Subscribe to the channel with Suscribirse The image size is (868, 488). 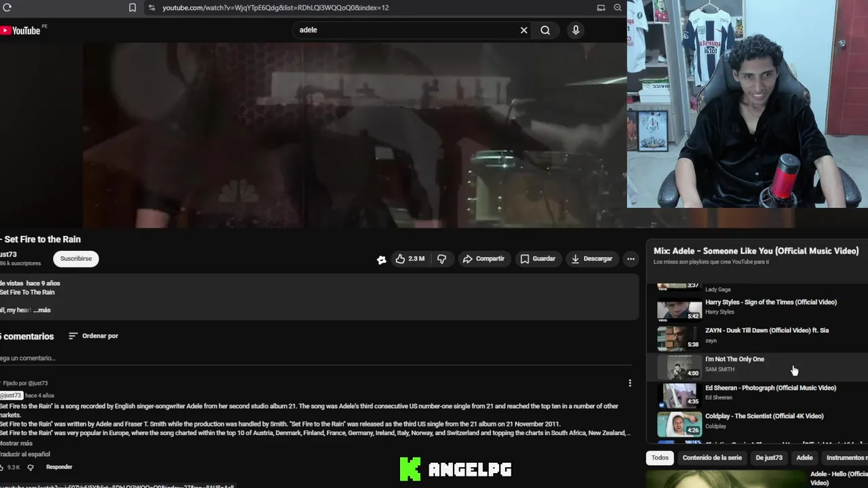point(76,258)
